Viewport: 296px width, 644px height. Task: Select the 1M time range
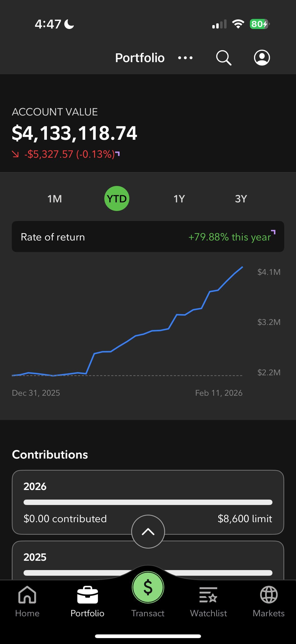[x=54, y=199]
